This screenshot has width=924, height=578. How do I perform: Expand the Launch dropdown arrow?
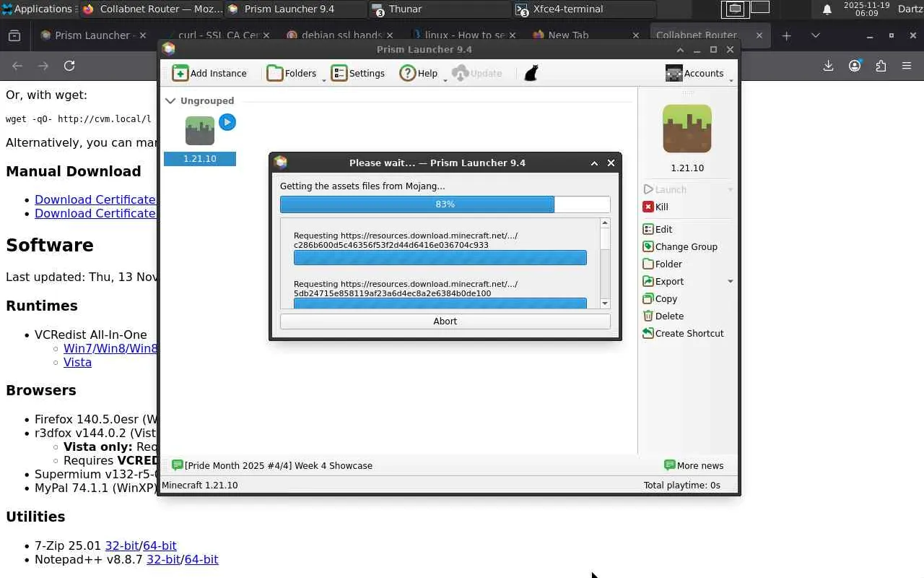click(x=730, y=189)
